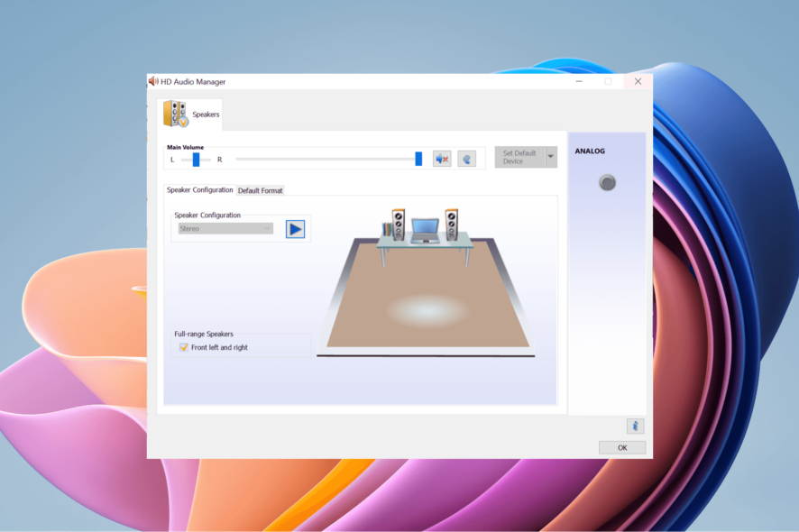
Task: Click the sound effect icon beside mute
Action: point(466,159)
